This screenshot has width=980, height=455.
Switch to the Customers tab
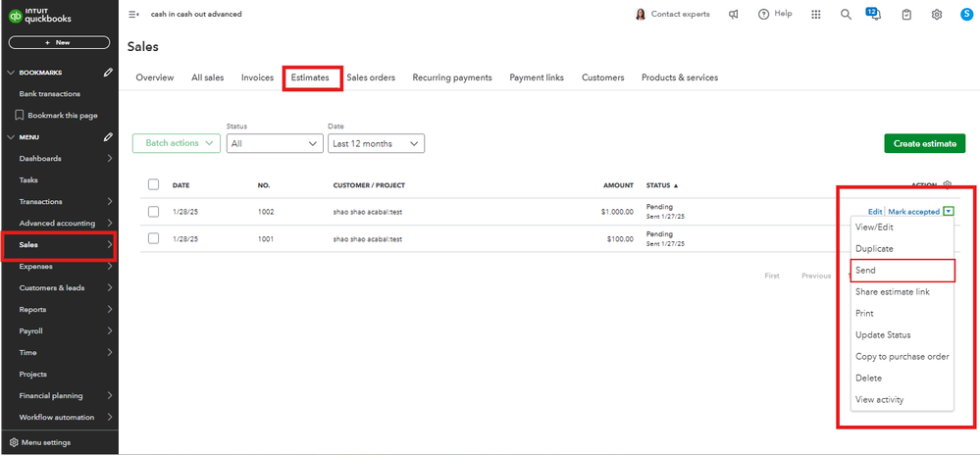click(602, 77)
